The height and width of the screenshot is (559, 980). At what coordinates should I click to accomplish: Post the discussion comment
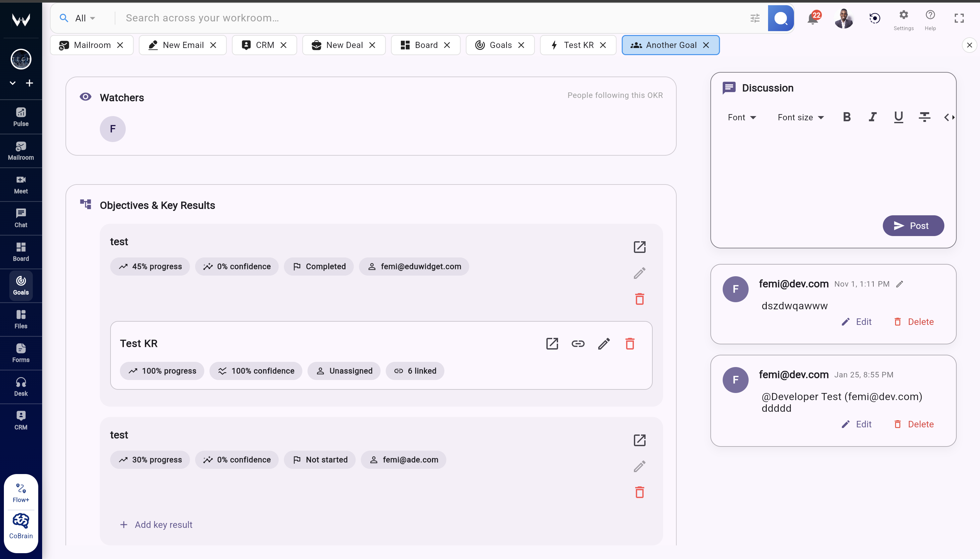pyautogui.click(x=913, y=226)
